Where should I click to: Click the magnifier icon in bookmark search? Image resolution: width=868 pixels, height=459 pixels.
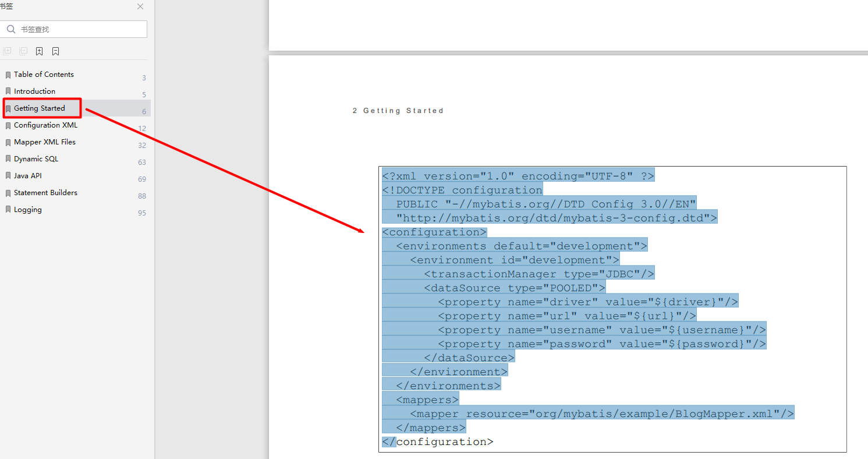click(11, 29)
